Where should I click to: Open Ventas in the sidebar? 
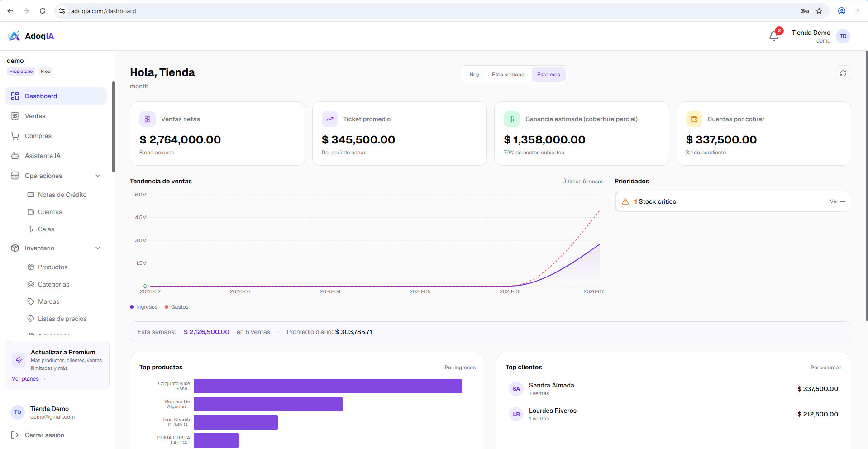point(56,116)
